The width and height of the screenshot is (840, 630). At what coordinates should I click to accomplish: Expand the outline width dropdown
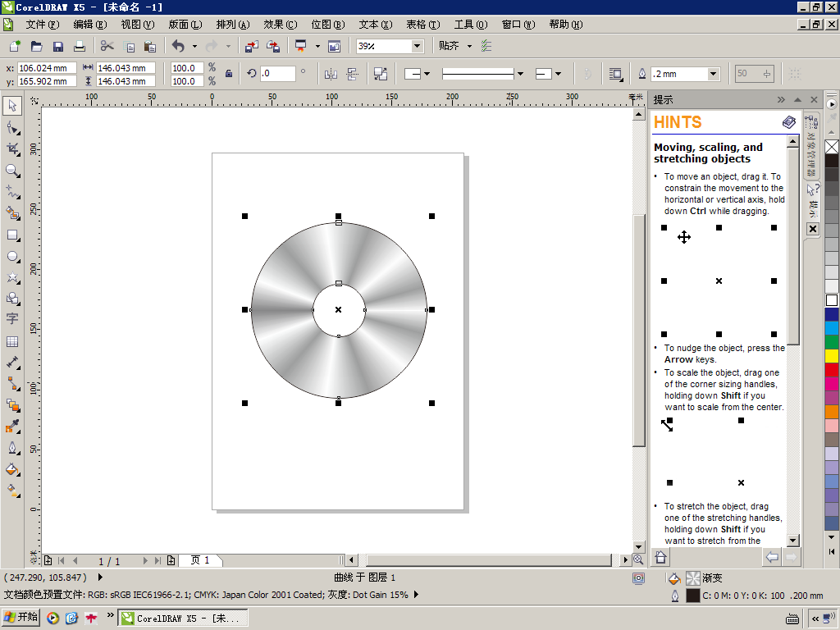[712, 74]
